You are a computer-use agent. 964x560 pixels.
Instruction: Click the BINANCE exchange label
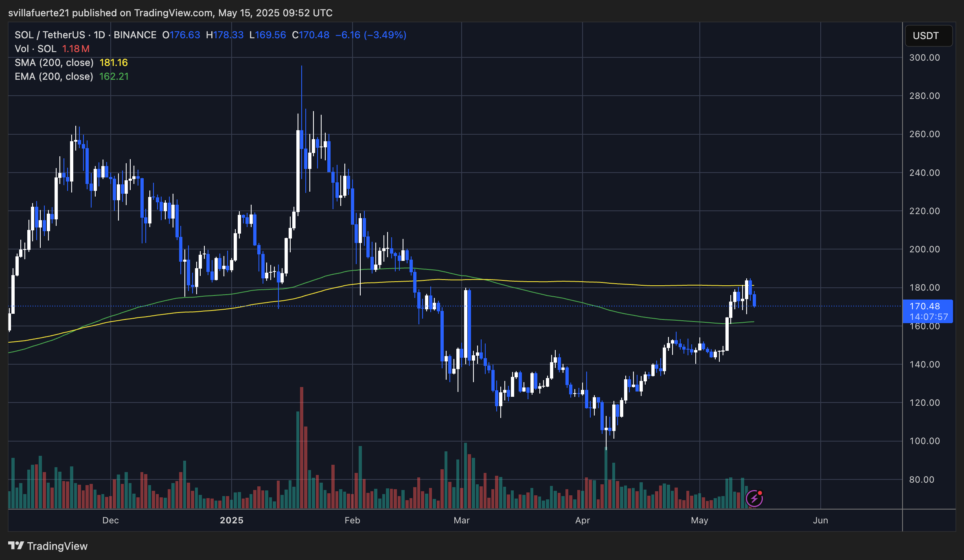click(x=135, y=35)
